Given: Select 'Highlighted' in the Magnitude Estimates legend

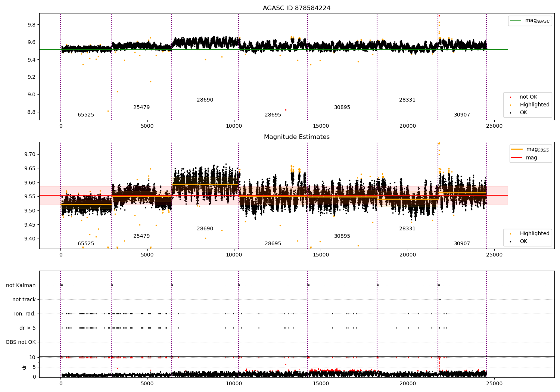Looking at the screenshot, I should [535, 234].
